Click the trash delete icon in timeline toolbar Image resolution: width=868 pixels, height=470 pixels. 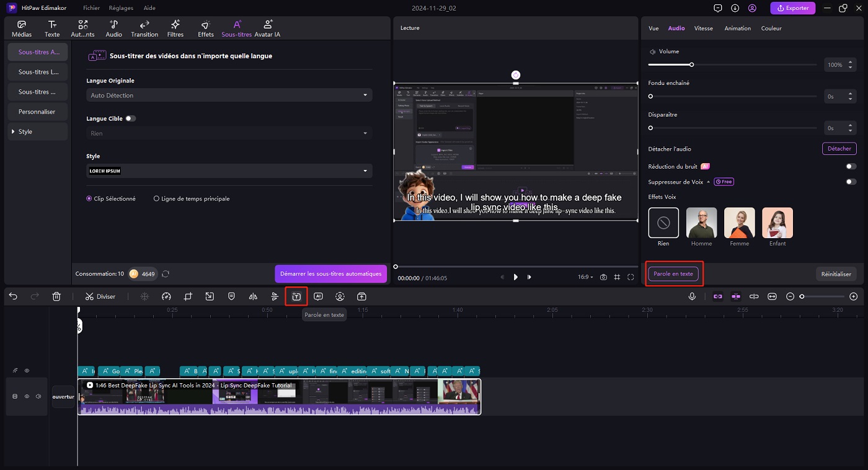point(56,296)
